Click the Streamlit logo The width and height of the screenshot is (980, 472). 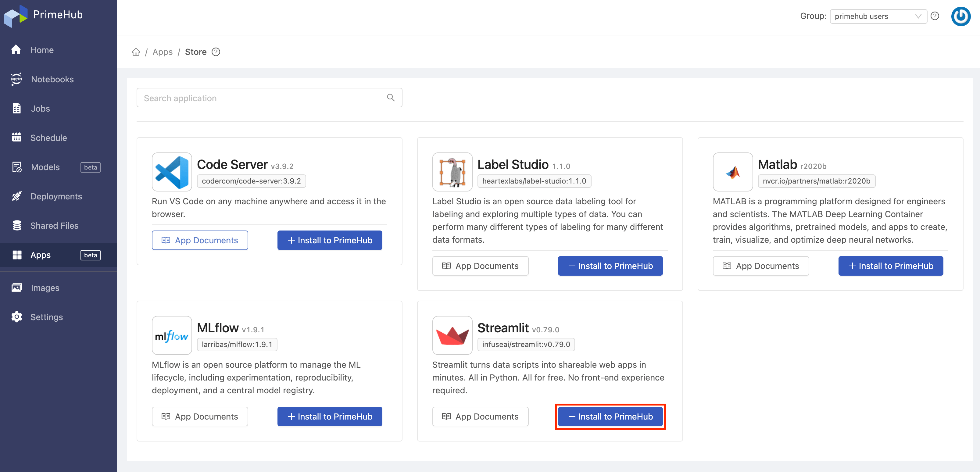452,335
